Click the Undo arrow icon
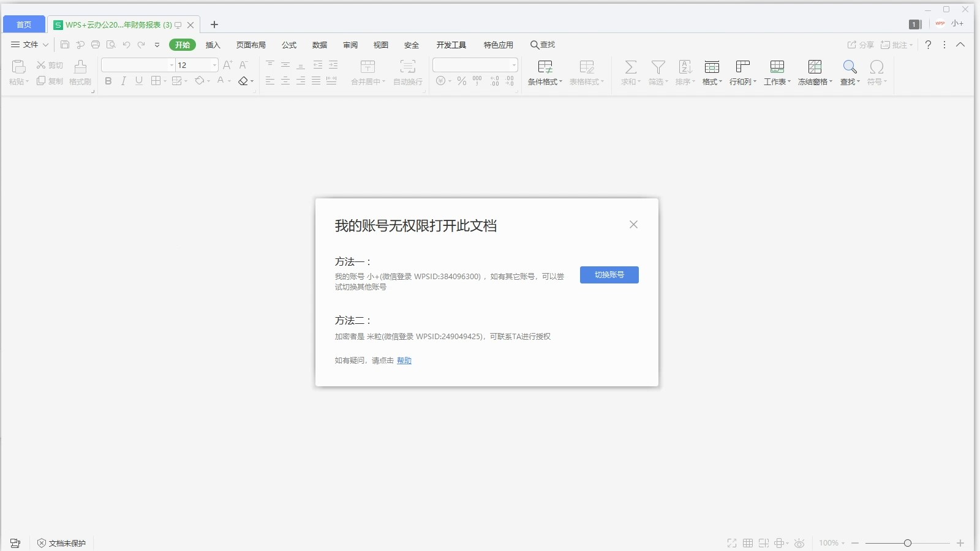 [x=126, y=45]
